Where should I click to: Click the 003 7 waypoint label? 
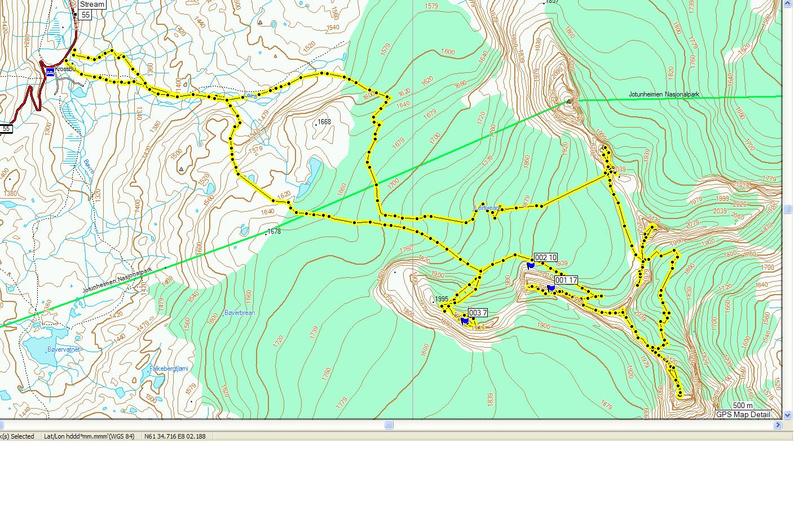478,313
